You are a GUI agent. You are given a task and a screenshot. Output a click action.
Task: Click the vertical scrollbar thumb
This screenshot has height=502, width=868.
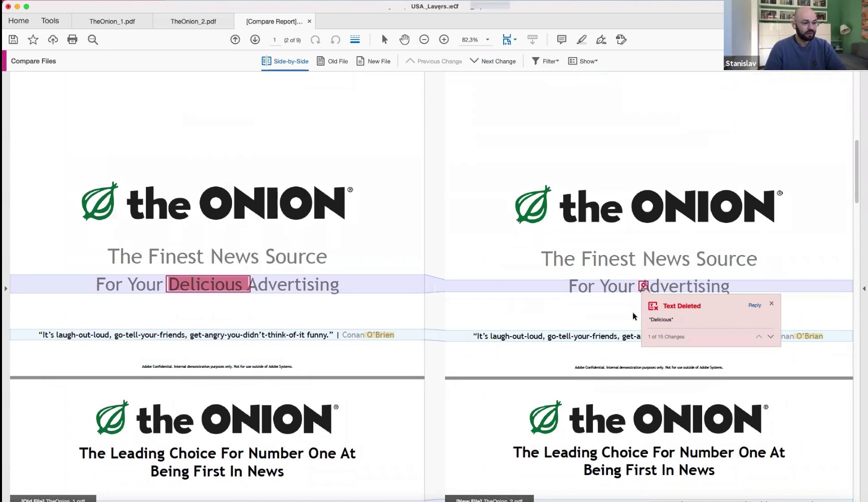tap(856, 171)
